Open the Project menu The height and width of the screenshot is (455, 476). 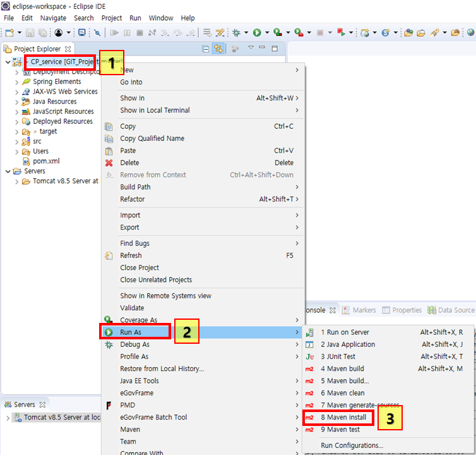tap(111, 18)
